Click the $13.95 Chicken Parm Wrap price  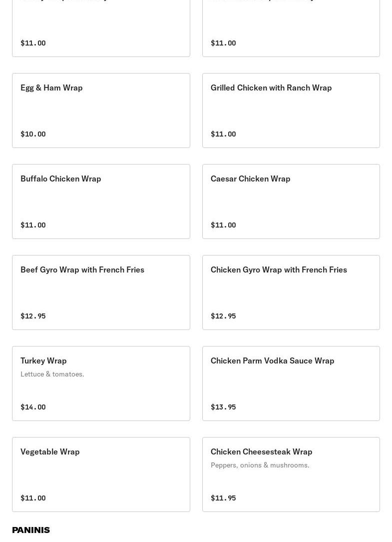(x=223, y=406)
